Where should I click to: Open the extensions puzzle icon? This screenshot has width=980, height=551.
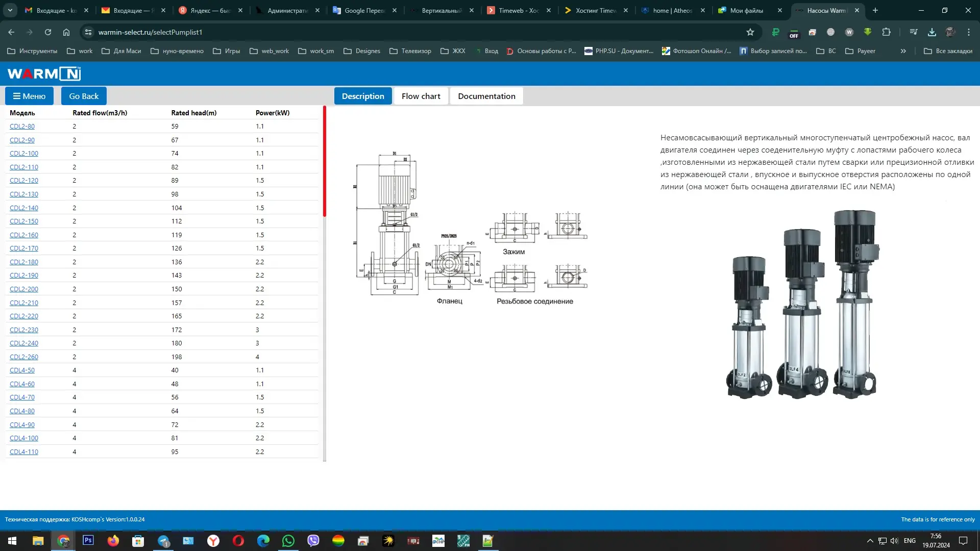point(887,32)
